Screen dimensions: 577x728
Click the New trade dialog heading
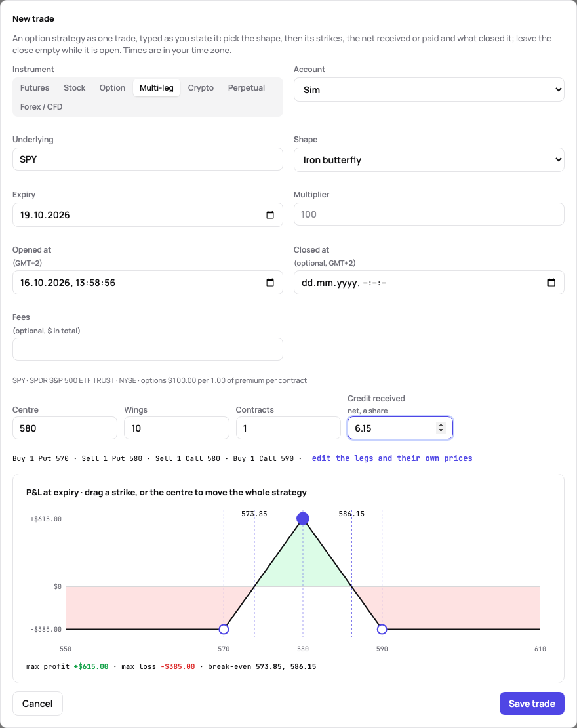click(33, 18)
